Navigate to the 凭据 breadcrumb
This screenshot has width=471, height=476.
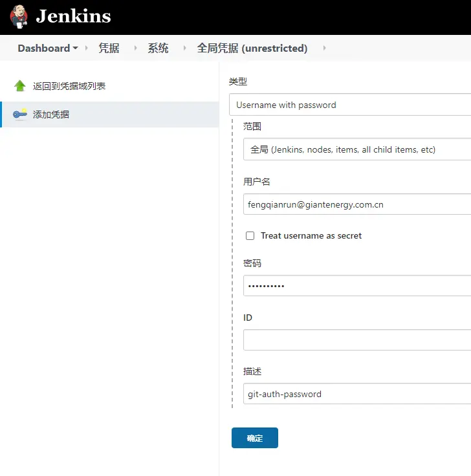point(109,49)
